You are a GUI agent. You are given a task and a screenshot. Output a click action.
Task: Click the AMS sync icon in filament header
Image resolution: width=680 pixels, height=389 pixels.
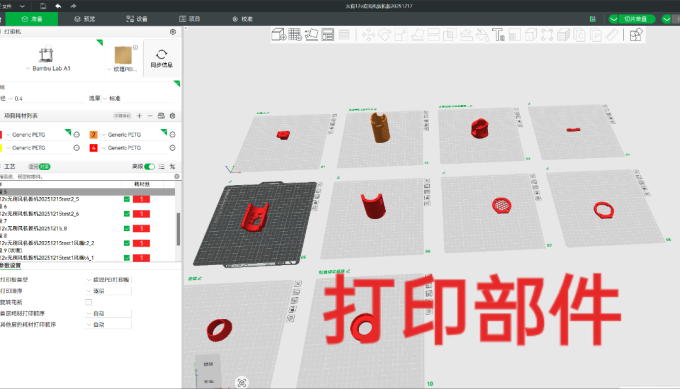click(161, 116)
